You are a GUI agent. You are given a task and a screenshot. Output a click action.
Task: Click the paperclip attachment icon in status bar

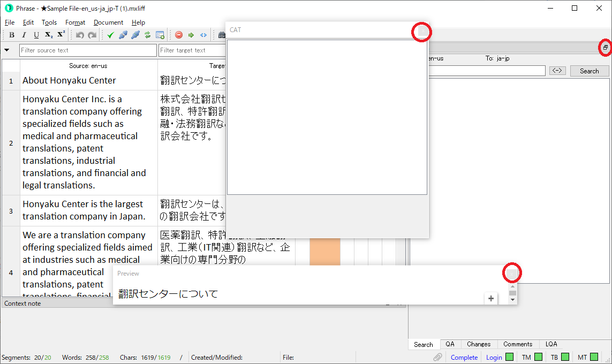(x=437, y=357)
